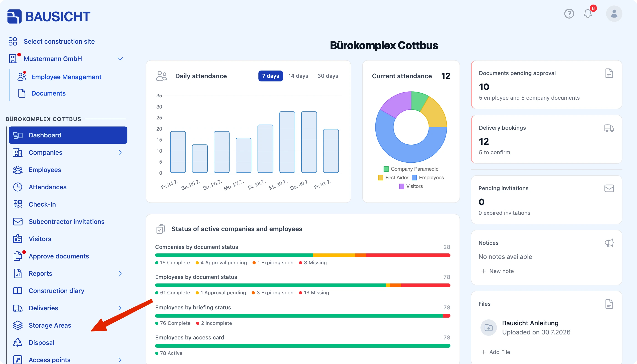Click the Storage Areas layers icon
The height and width of the screenshot is (364, 637).
pos(18,325)
